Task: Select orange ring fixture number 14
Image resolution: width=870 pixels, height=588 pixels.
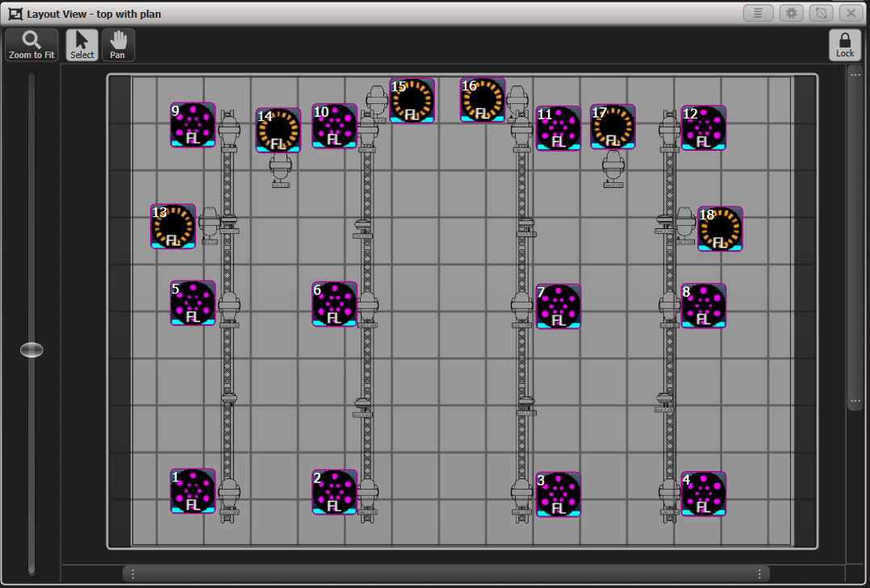Action: click(x=278, y=131)
